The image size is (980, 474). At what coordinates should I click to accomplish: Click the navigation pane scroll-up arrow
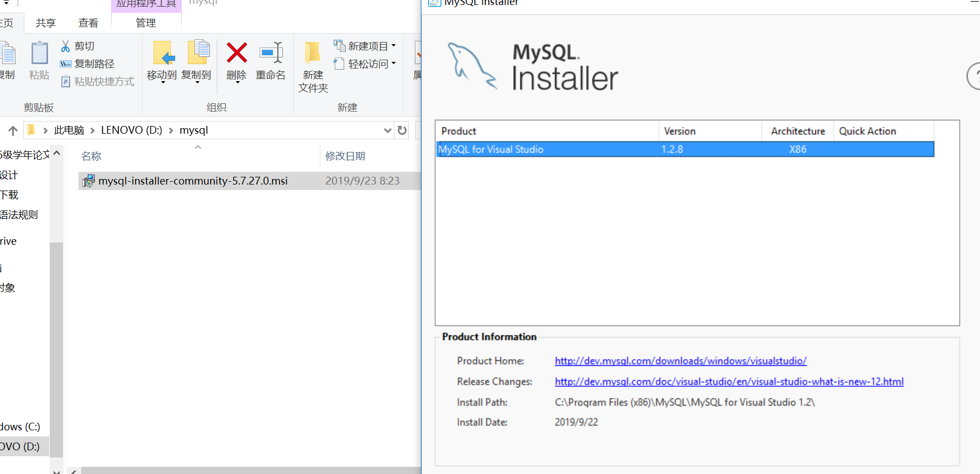tap(56, 152)
